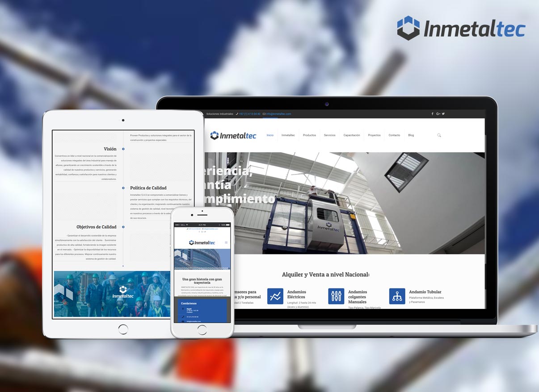Open the Facebook icon in laptop top bar
This screenshot has width=539, height=392.
[432, 114]
